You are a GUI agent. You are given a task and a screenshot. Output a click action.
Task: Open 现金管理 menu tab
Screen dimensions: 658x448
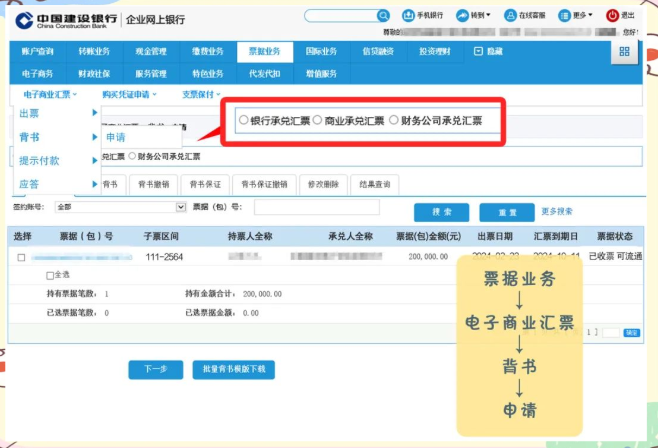tap(151, 52)
